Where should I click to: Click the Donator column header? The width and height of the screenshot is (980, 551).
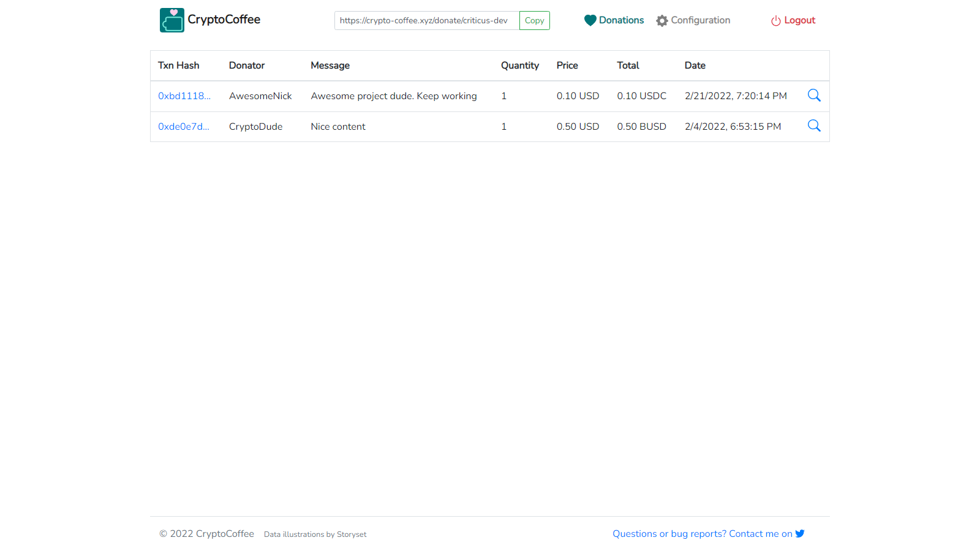tap(247, 66)
